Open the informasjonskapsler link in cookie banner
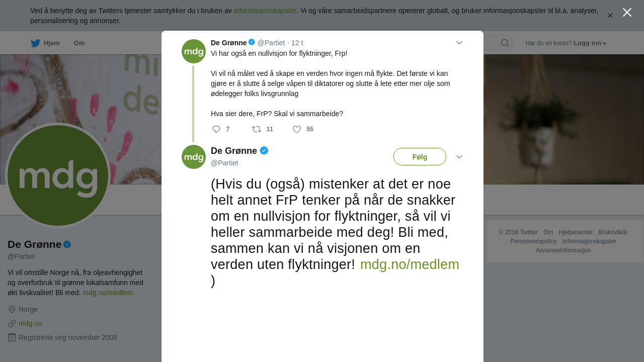The height and width of the screenshot is (362, 644). click(265, 11)
